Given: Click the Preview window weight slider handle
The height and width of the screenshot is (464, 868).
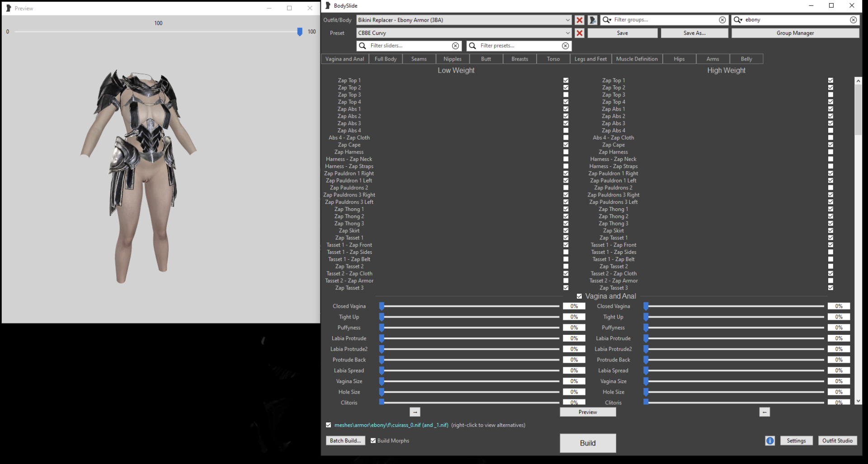Looking at the screenshot, I should pyautogui.click(x=300, y=32).
